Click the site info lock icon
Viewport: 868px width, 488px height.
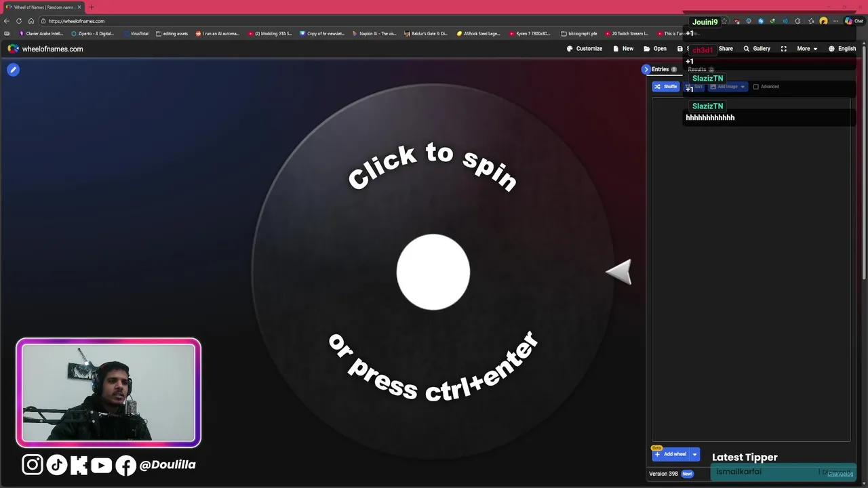tap(43, 21)
